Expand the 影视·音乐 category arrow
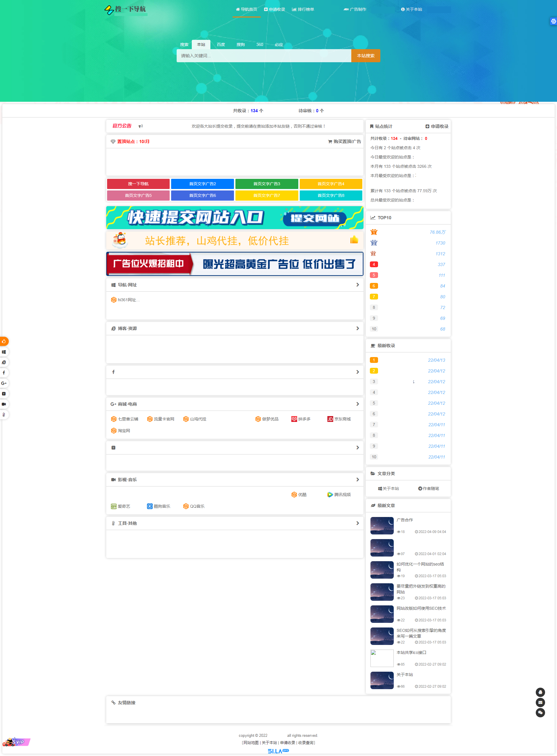This screenshot has width=557, height=756. (357, 479)
